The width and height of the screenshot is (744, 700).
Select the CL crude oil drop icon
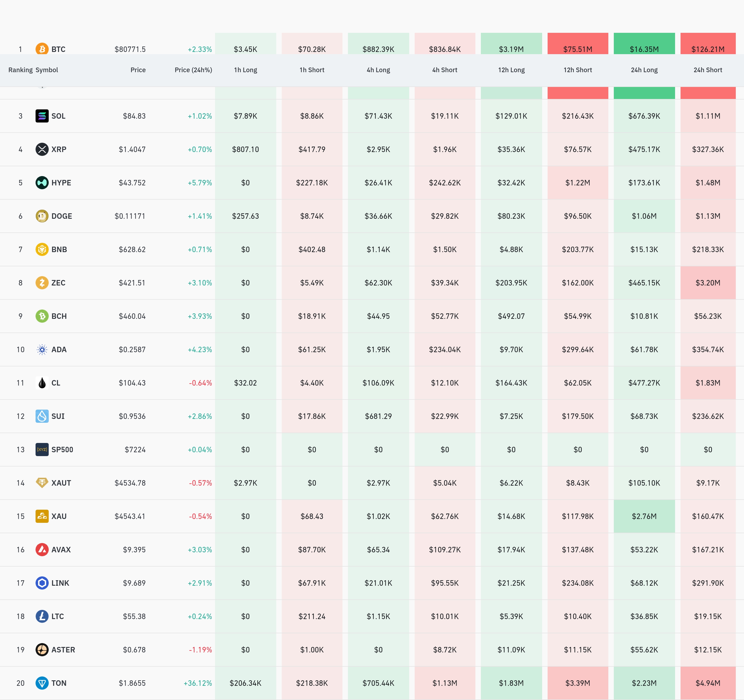[42, 383]
